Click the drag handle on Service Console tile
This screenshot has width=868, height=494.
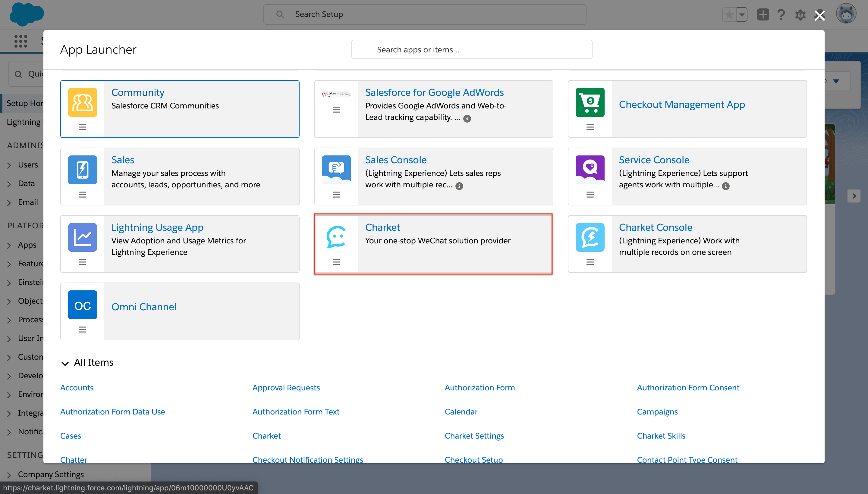pos(590,194)
